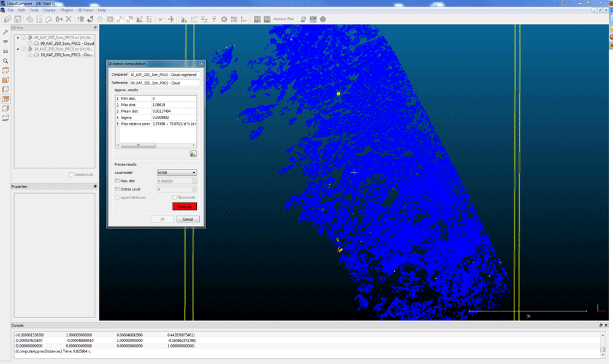Image resolution: width=613 pixels, height=364 pixels.
Task: Click the red X delete entity icon
Action: 69,19
